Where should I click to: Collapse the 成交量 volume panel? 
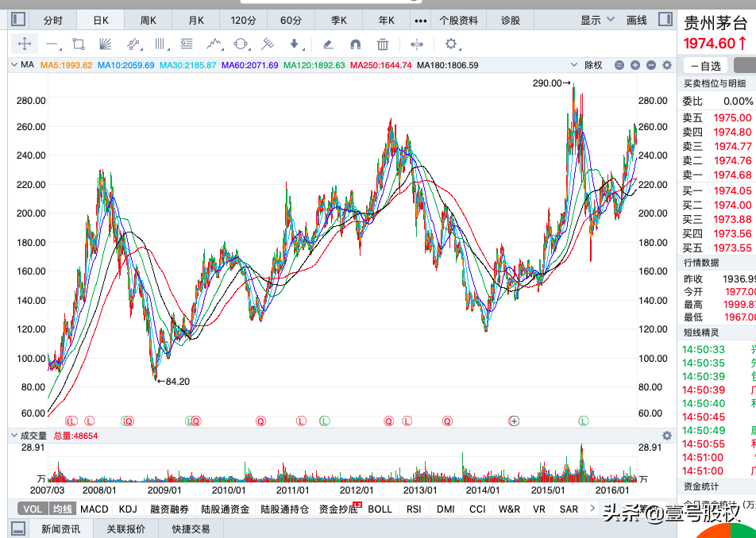13,436
